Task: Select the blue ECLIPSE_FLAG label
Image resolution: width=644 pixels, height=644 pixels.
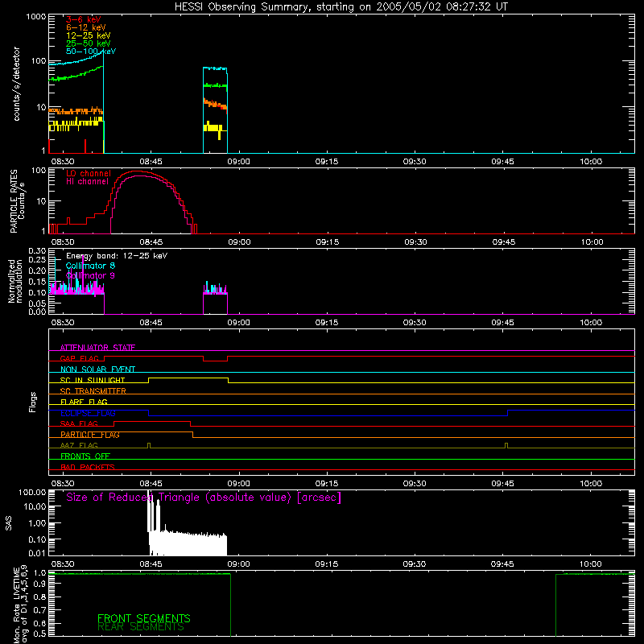Action: point(88,413)
